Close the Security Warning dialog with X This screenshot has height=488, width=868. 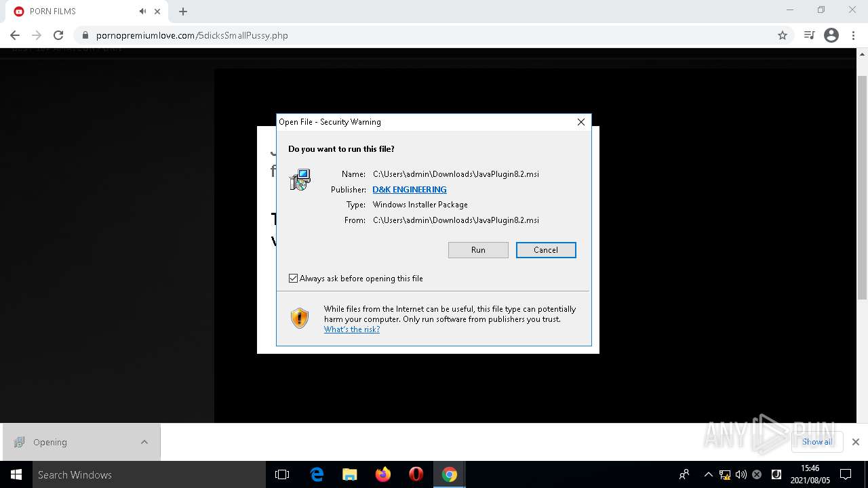[x=581, y=122]
